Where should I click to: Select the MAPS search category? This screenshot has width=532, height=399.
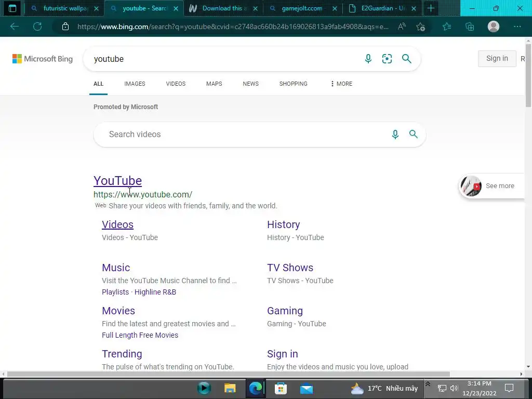pos(214,84)
